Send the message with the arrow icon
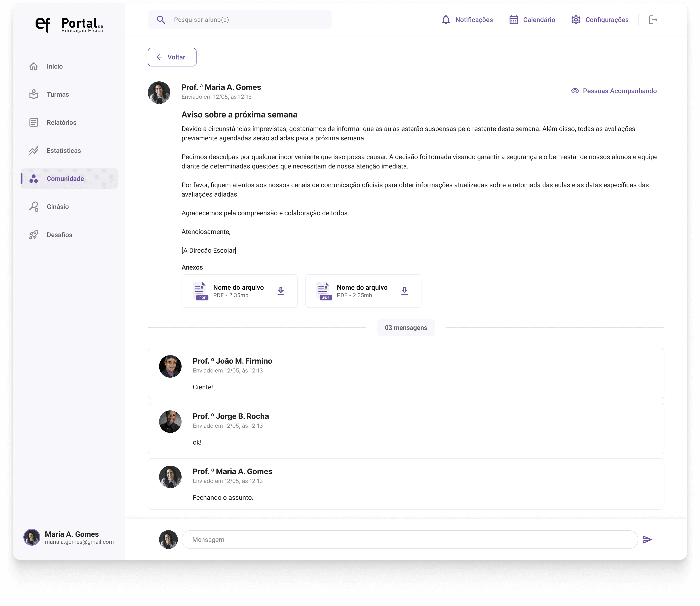 tap(647, 539)
